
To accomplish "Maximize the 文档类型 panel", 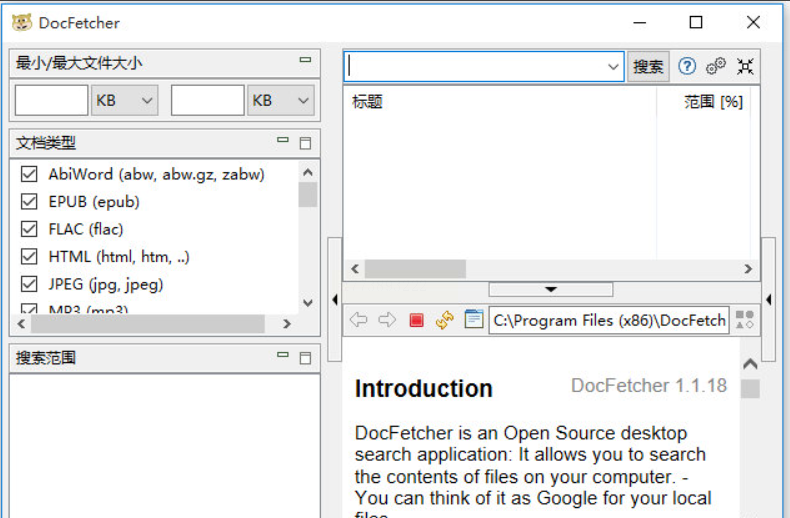I will point(305,143).
